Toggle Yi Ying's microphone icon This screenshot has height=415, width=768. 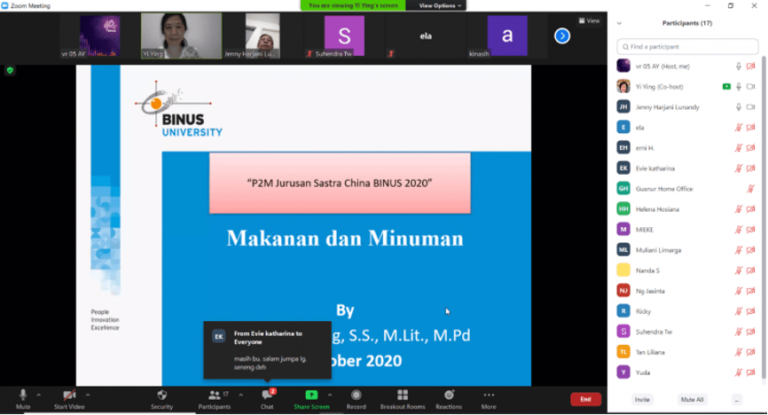click(x=739, y=87)
